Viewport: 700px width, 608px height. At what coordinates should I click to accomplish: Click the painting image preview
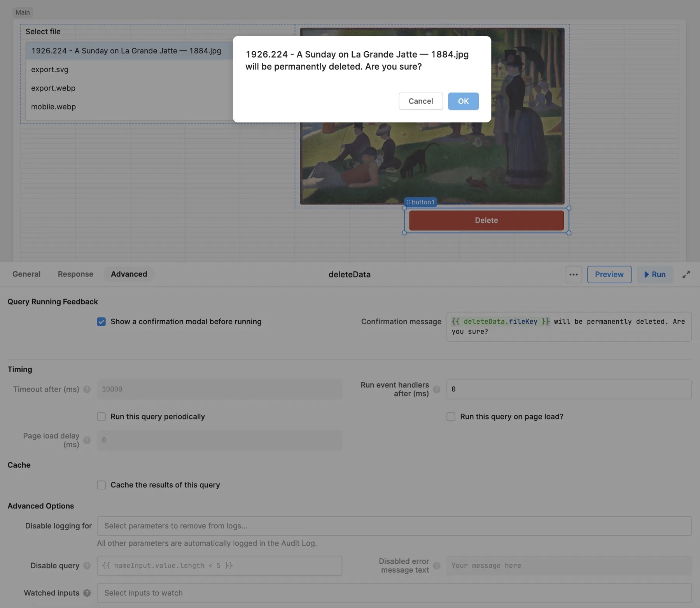[432, 163]
